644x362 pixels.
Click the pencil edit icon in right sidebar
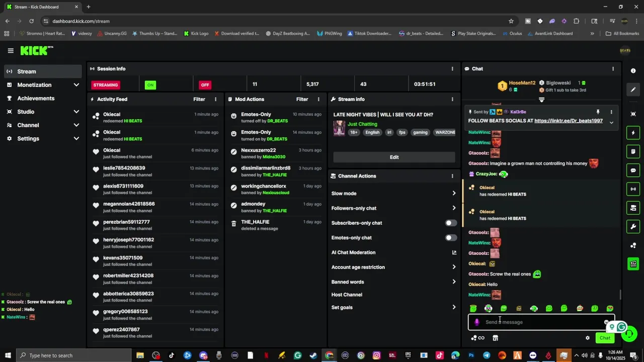tap(633, 89)
